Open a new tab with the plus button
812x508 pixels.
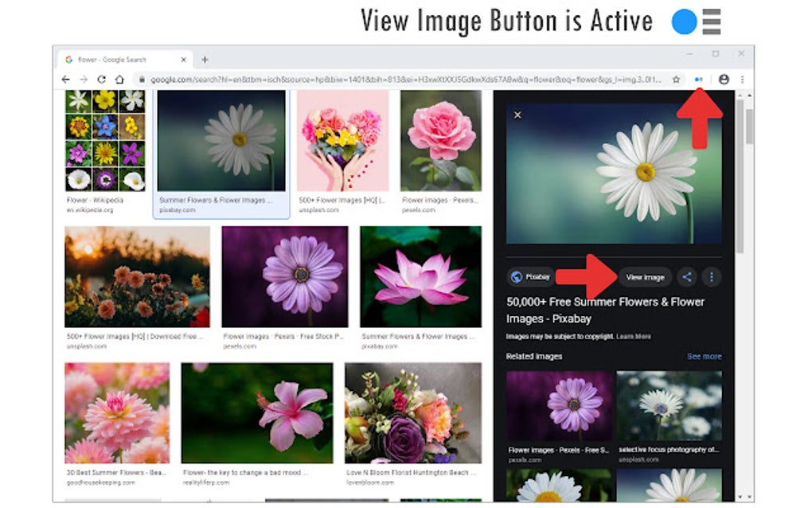point(205,59)
